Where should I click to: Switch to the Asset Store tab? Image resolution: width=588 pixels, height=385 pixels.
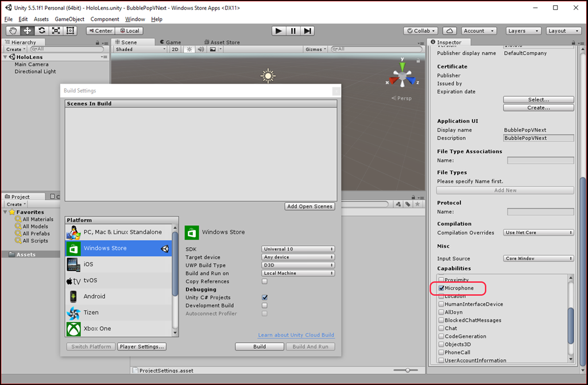(x=222, y=43)
